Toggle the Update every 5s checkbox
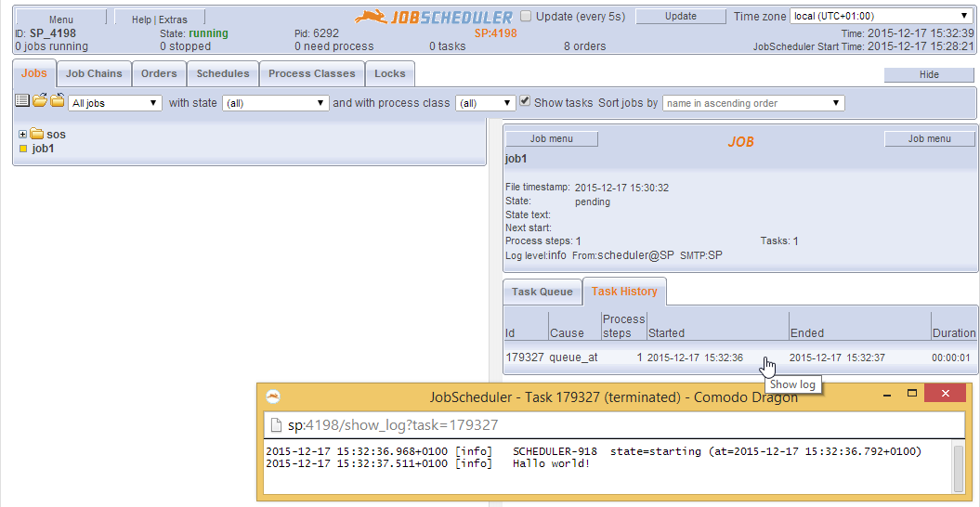The width and height of the screenshot is (980, 507). point(527,17)
